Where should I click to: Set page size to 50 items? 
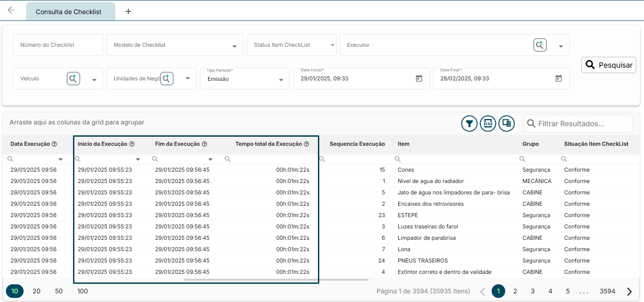point(59,291)
